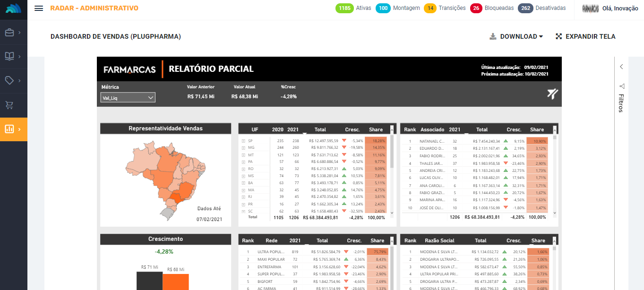Sort Associado table by Cresc. column

tap(514, 129)
